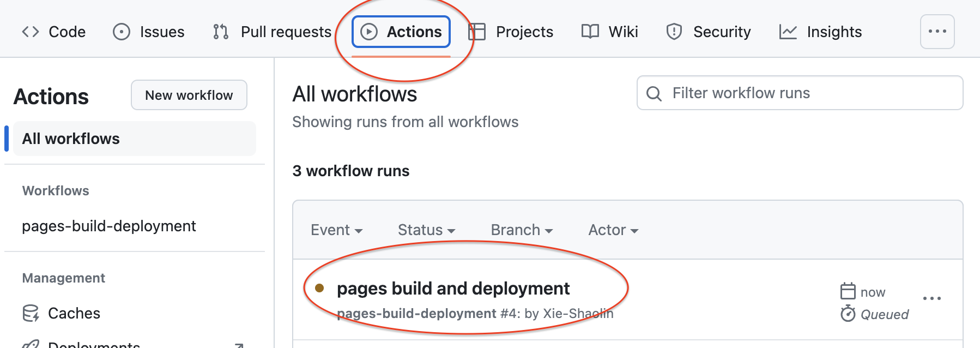Click the Wiki book icon
This screenshot has width=980, height=348.
(590, 32)
